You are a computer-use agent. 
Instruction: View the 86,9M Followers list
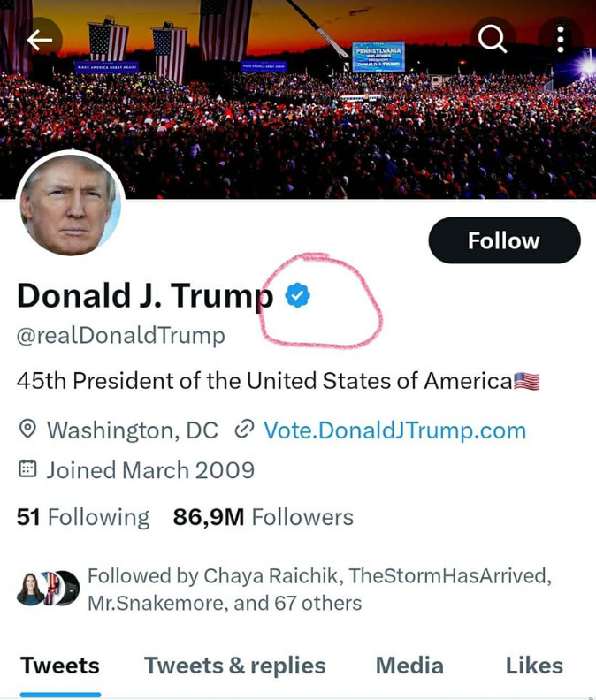pos(263,517)
